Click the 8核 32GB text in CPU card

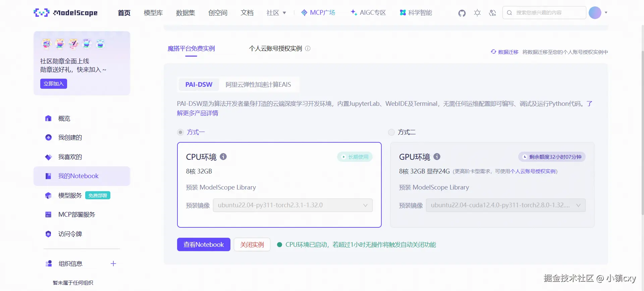coord(199,171)
